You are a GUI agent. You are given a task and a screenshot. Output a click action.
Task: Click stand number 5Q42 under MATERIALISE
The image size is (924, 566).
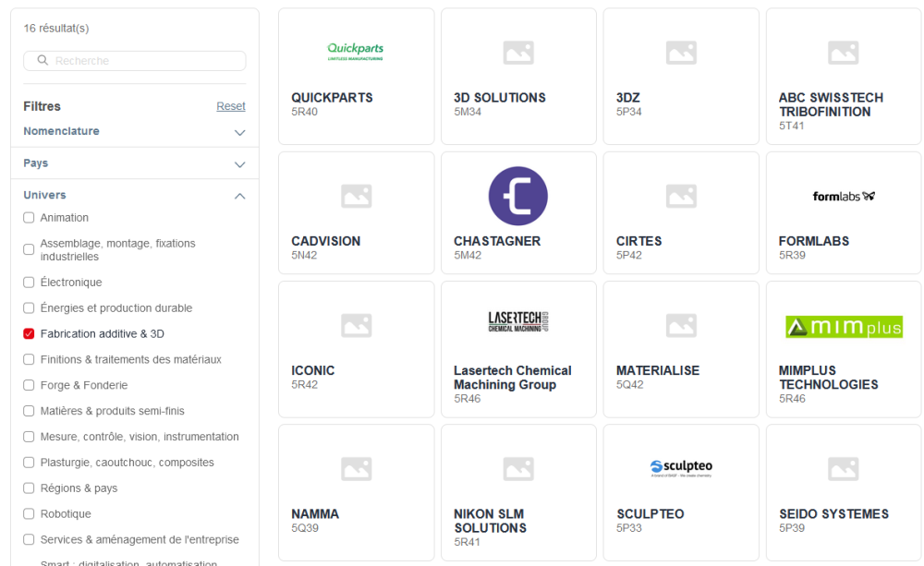pos(630,385)
